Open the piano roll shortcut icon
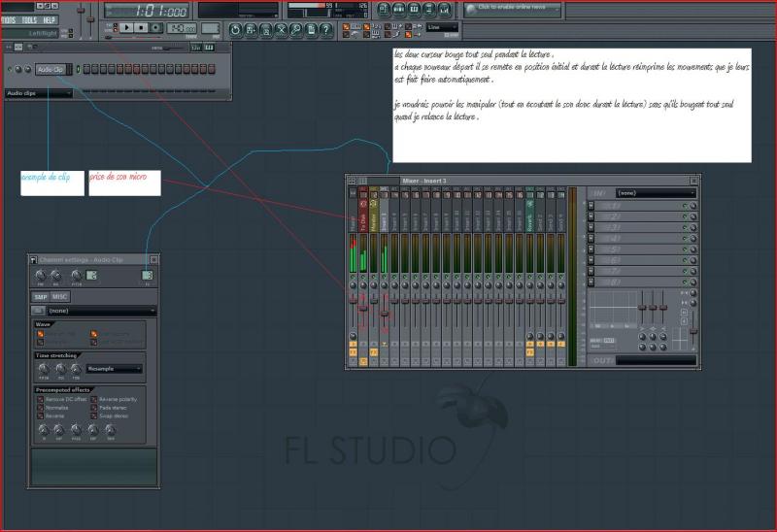The image size is (777, 532). 415,9
